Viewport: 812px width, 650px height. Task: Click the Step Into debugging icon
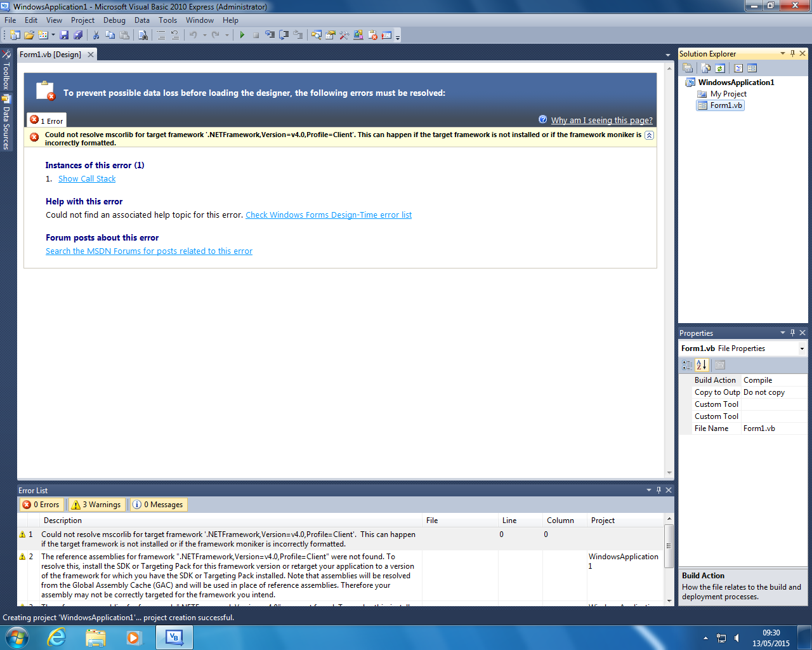click(272, 35)
